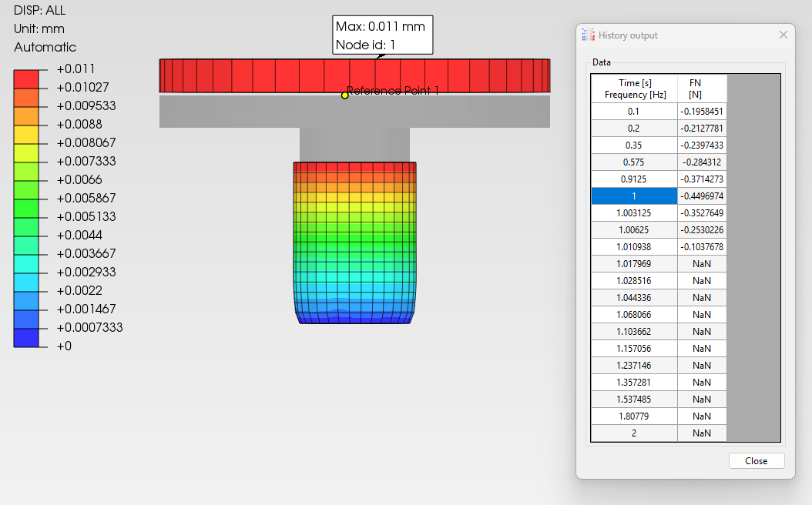Select the Time 1.003125 cell
Image resolution: width=812 pixels, height=505 pixels.
633,213
